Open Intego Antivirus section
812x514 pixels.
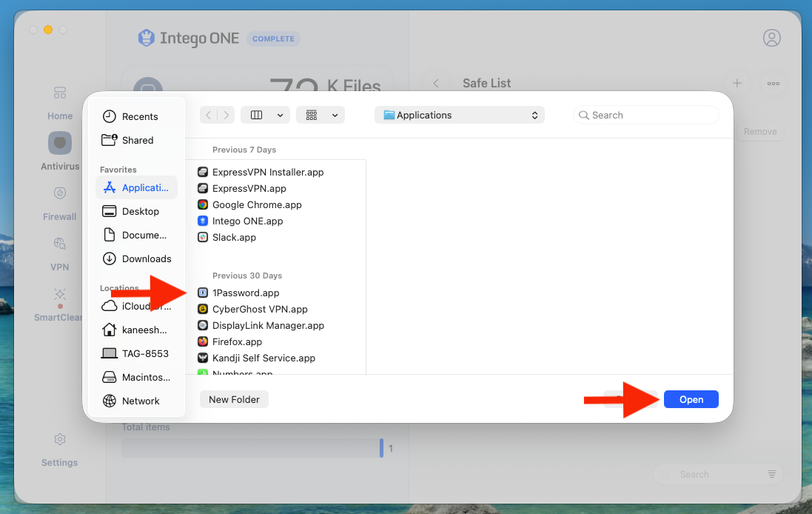point(60,151)
